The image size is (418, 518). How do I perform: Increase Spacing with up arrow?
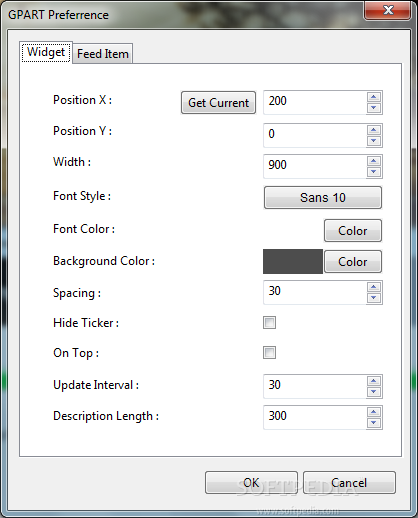click(x=374, y=287)
